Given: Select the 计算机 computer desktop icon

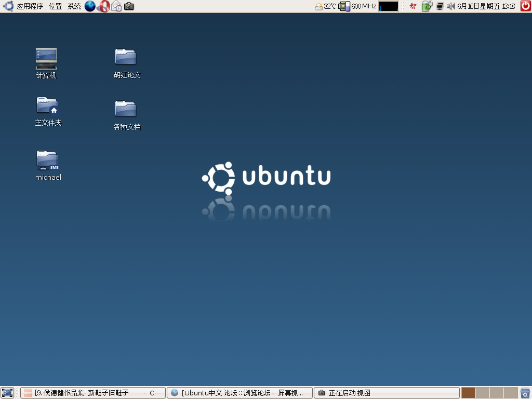Looking at the screenshot, I should (x=46, y=64).
